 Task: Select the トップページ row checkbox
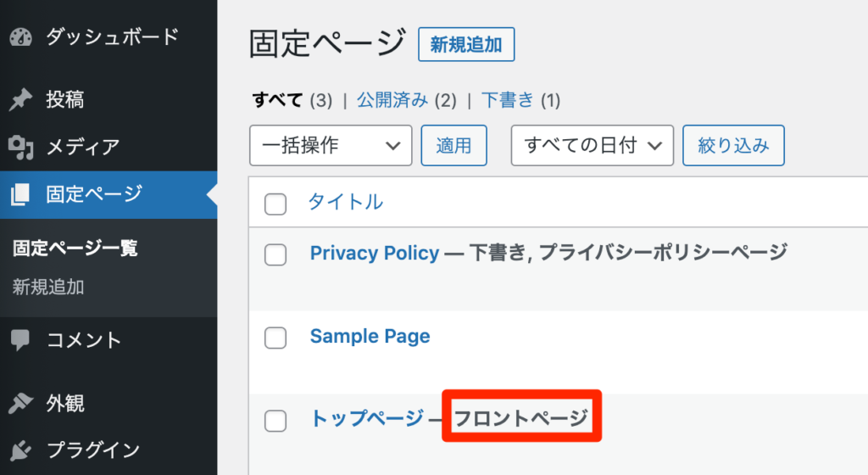coord(275,421)
